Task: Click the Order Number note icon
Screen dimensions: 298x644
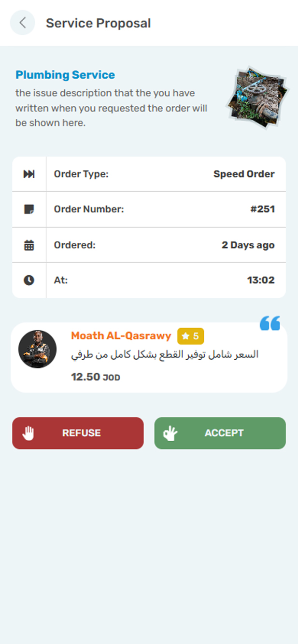Action: tap(28, 209)
